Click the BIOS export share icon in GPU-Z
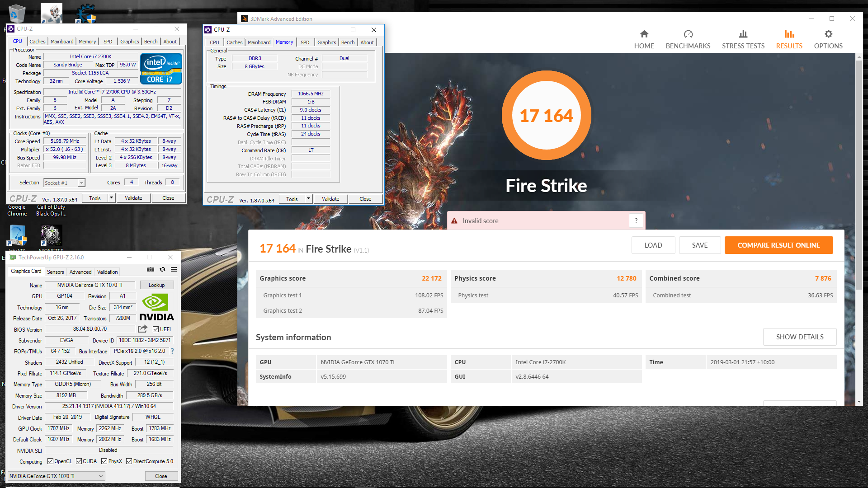The width and height of the screenshot is (868, 488). coord(143,329)
